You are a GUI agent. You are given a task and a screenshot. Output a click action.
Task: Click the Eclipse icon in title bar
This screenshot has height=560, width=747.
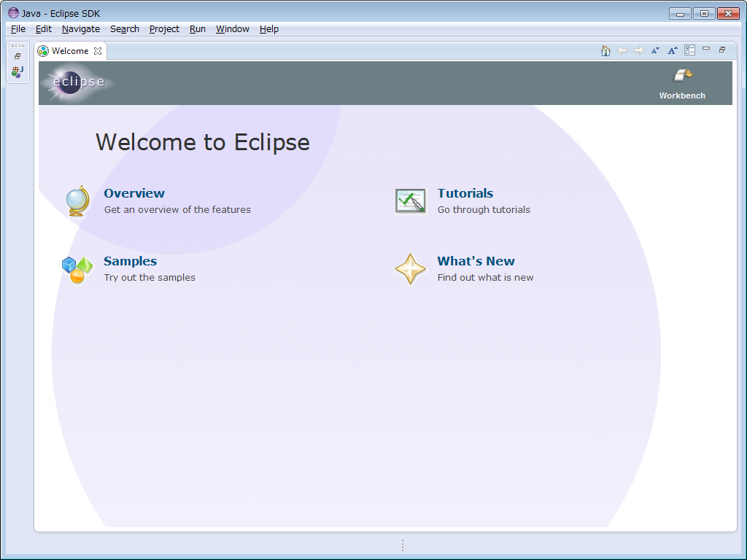pos(13,13)
